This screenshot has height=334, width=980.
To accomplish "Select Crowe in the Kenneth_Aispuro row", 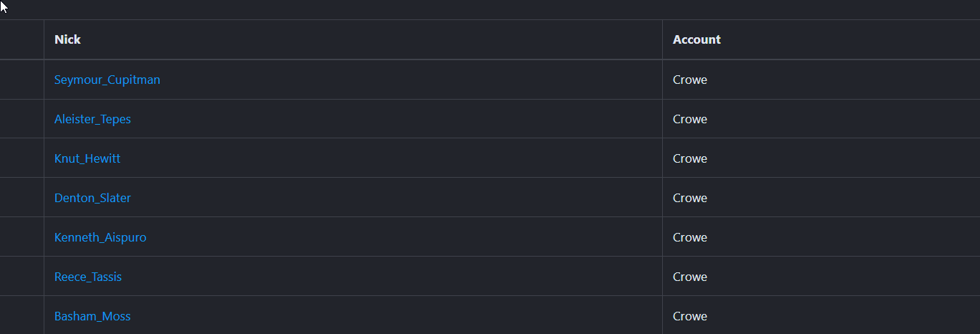I will (x=690, y=237).
